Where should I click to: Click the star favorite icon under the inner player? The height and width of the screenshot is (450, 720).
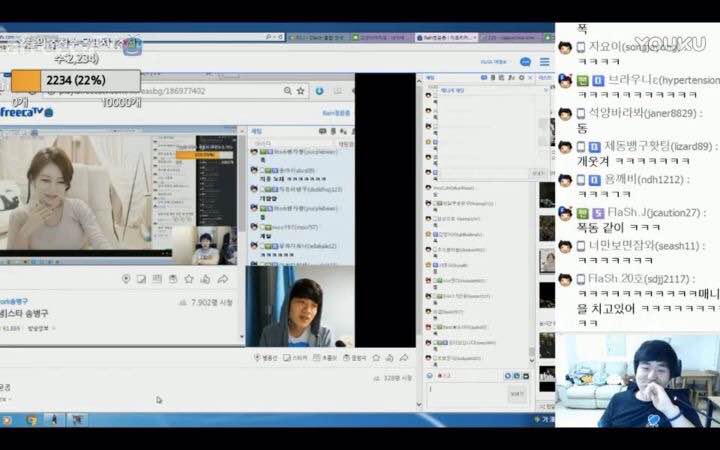[x=189, y=279]
